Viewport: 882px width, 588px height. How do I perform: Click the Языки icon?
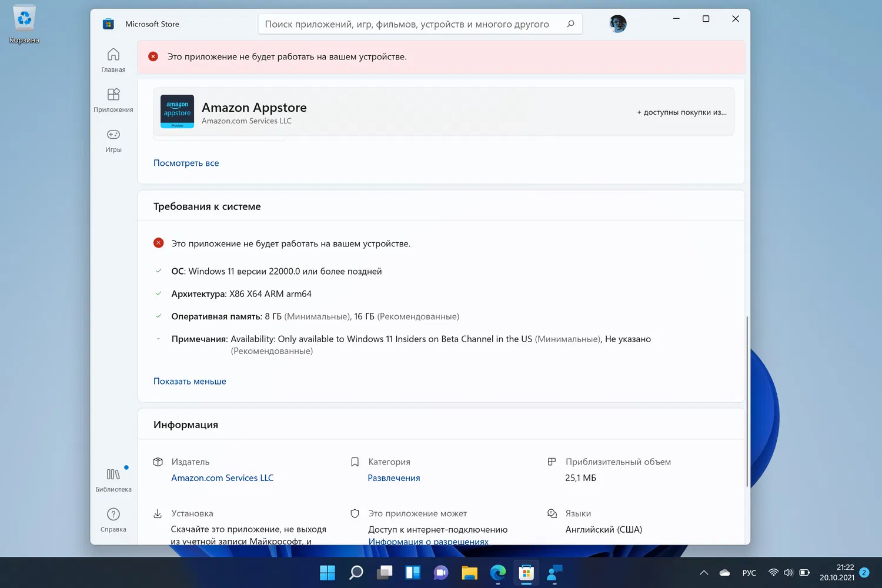click(552, 514)
